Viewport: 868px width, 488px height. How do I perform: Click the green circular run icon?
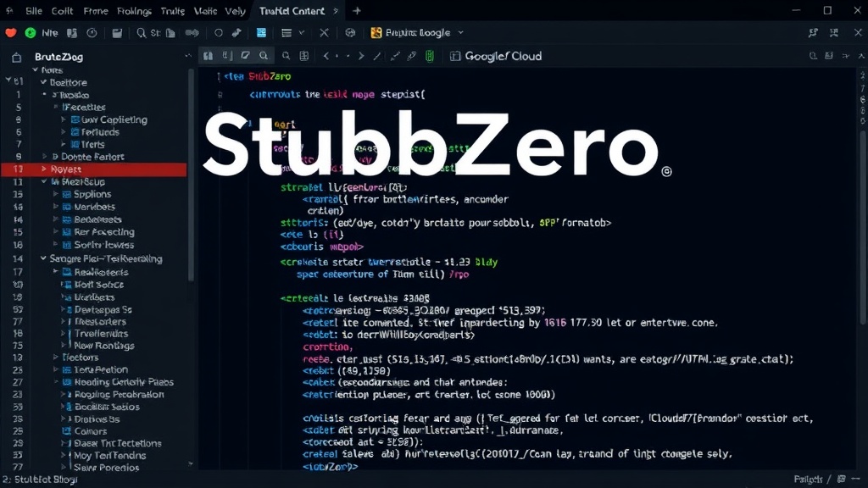tap(31, 33)
